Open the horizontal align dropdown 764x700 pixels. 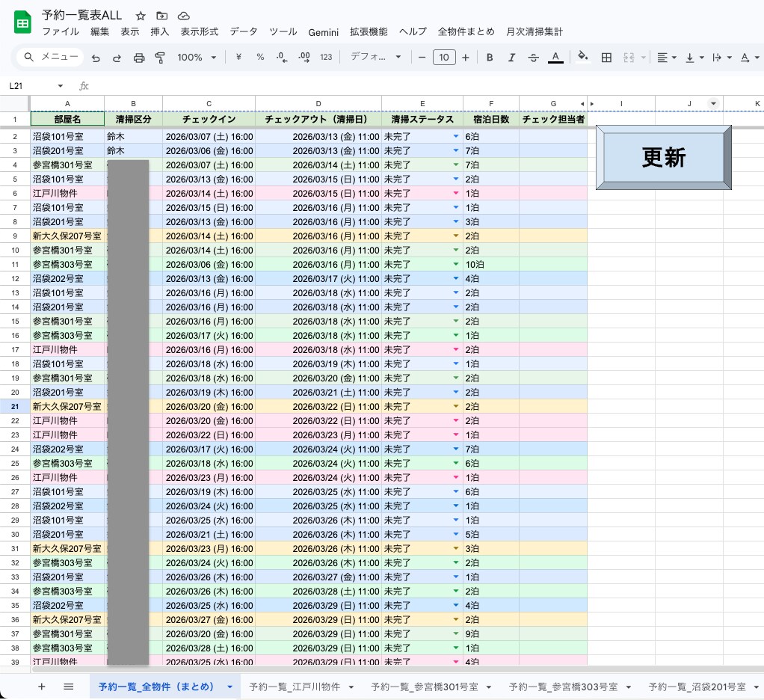667,58
